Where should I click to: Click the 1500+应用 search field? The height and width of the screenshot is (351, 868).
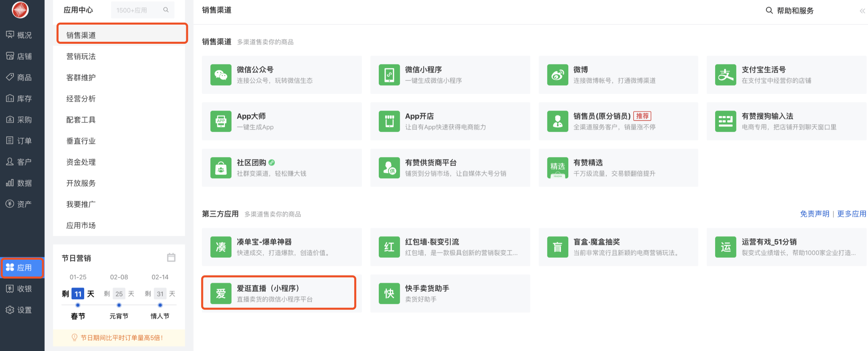(x=142, y=10)
